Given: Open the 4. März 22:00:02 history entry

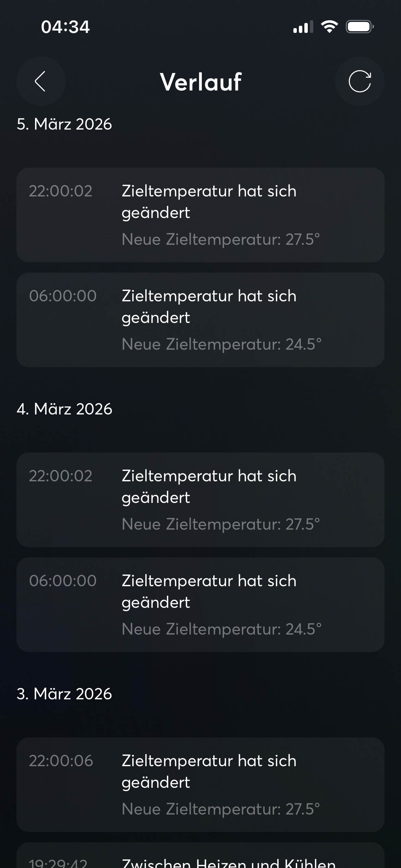Looking at the screenshot, I should [200, 500].
